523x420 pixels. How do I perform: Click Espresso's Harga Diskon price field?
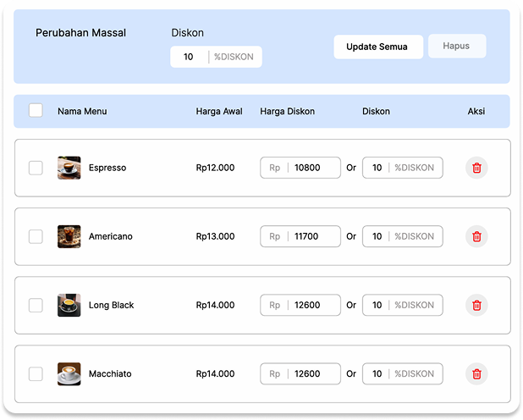click(x=312, y=168)
